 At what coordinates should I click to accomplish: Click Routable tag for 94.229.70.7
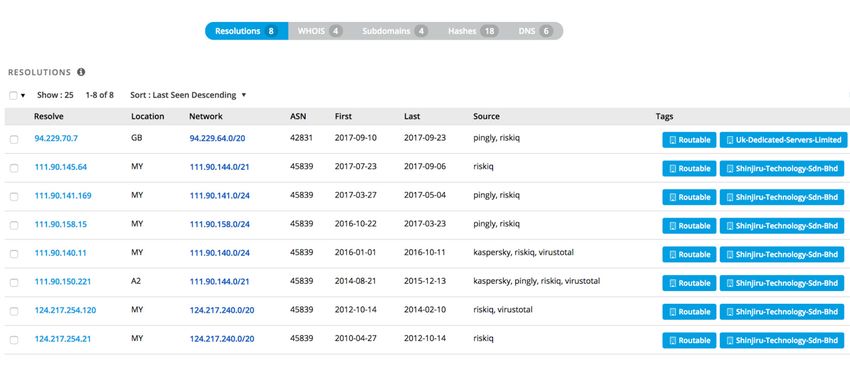point(689,140)
